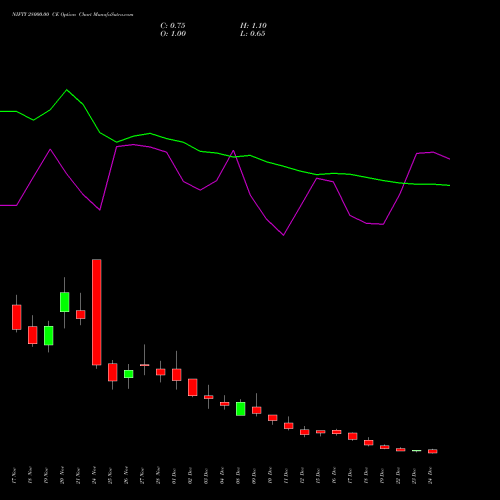Viewport: 500px width, 500px height.
Task: Click the 23 Dec date label
Action: pos(414,476)
